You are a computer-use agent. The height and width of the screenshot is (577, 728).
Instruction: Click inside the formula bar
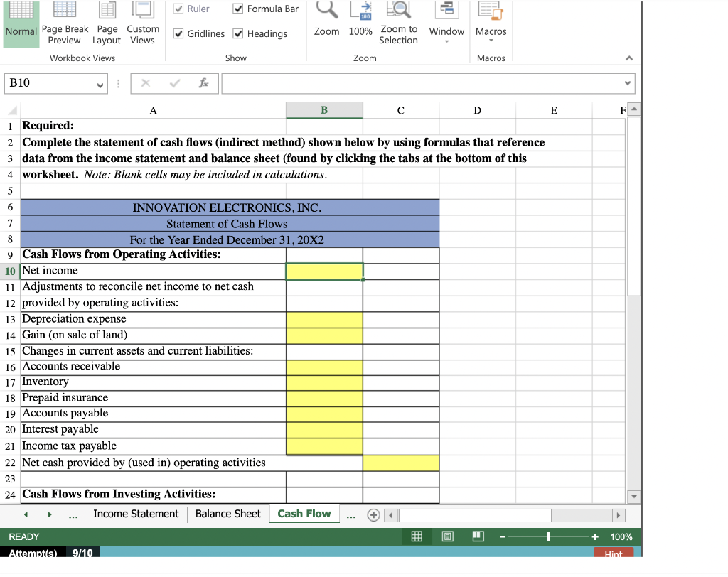click(422, 84)
